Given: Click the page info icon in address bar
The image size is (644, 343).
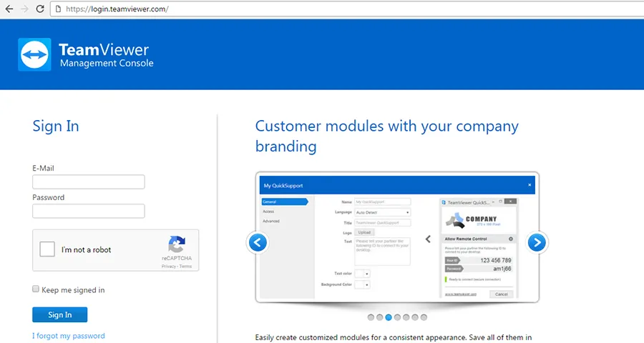Looking at the screenshot, I should tap(59, 9).
